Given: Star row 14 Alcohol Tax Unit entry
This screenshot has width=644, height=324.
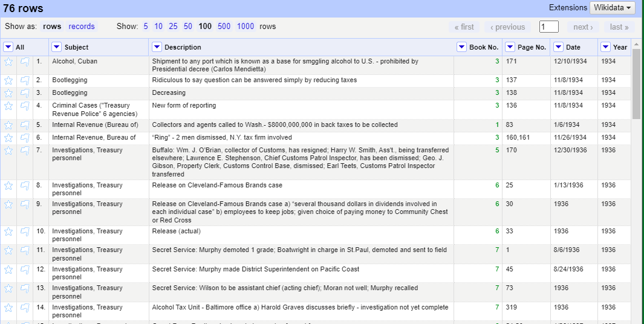Looking at the screenshot, I should pyautogui.click(x=8, y=307).
